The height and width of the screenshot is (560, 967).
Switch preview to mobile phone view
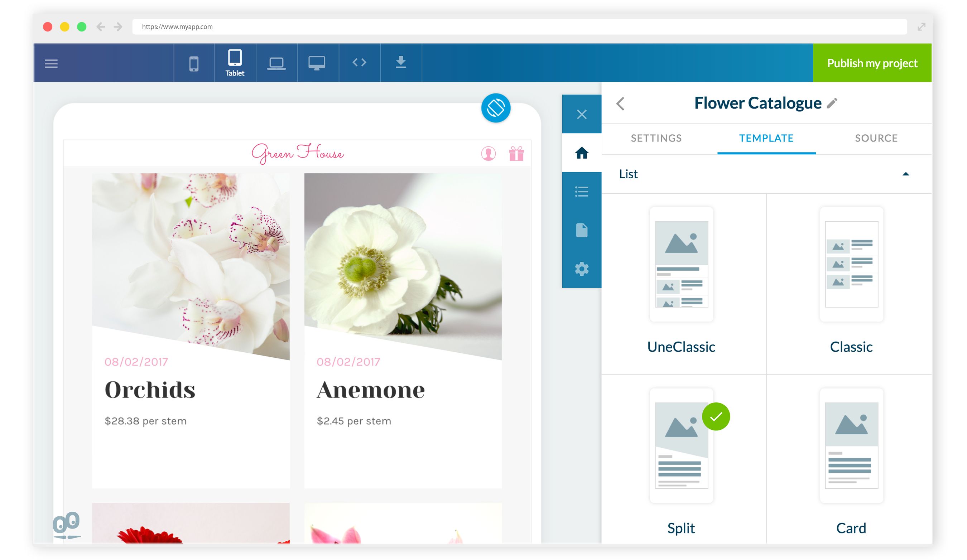click(194, 63)
